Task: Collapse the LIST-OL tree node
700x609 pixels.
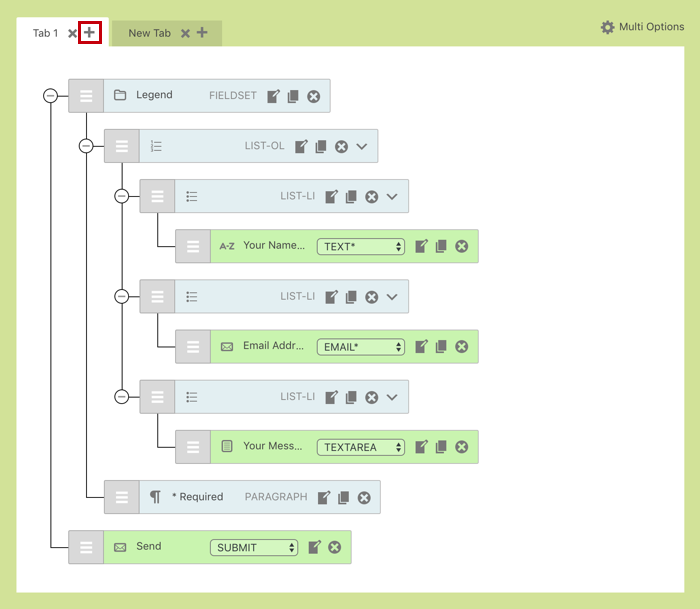Action: pyautogui.click(x=85, y=146)
